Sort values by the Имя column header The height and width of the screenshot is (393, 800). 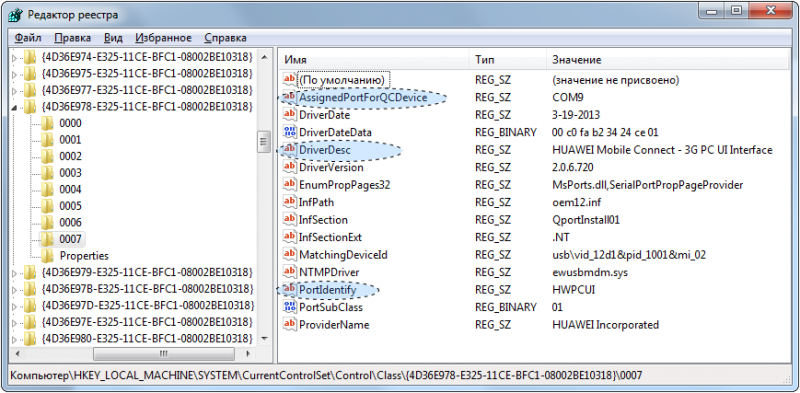pyautogui.click(x=374, y=60)
